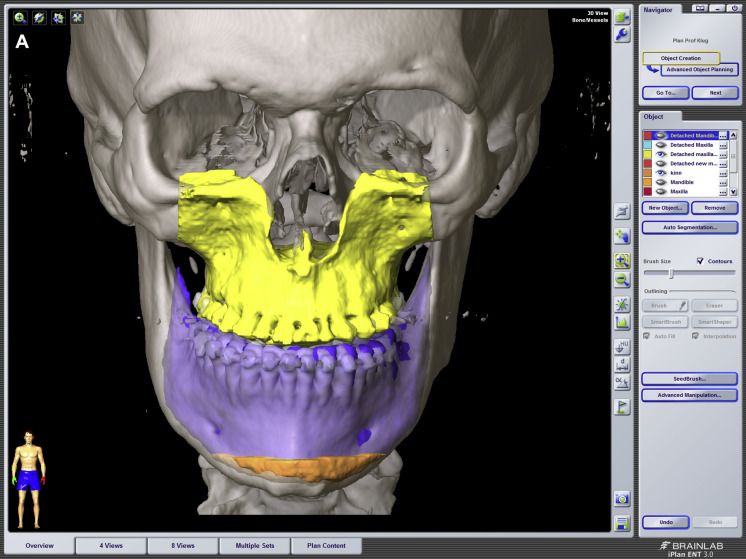Screen dimensions: 746x559
Task: Select the distance measurement d icon
Action: tap(622, 365)
